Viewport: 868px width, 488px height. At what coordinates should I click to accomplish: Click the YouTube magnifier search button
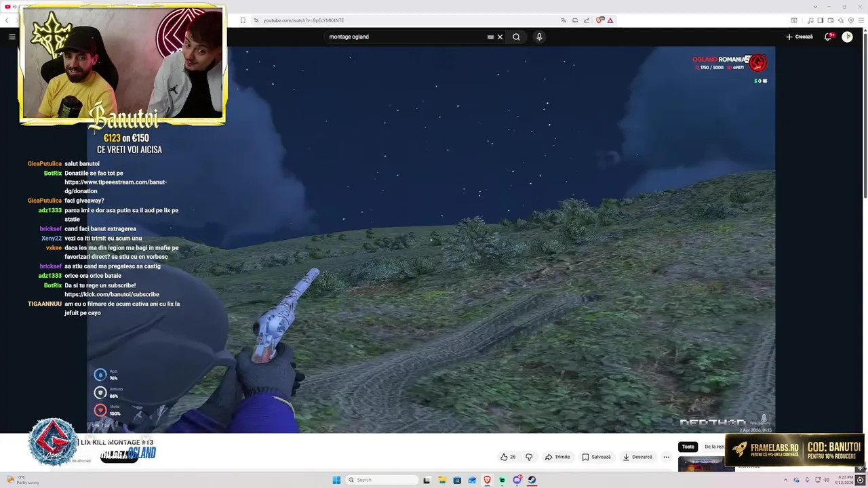516,37
